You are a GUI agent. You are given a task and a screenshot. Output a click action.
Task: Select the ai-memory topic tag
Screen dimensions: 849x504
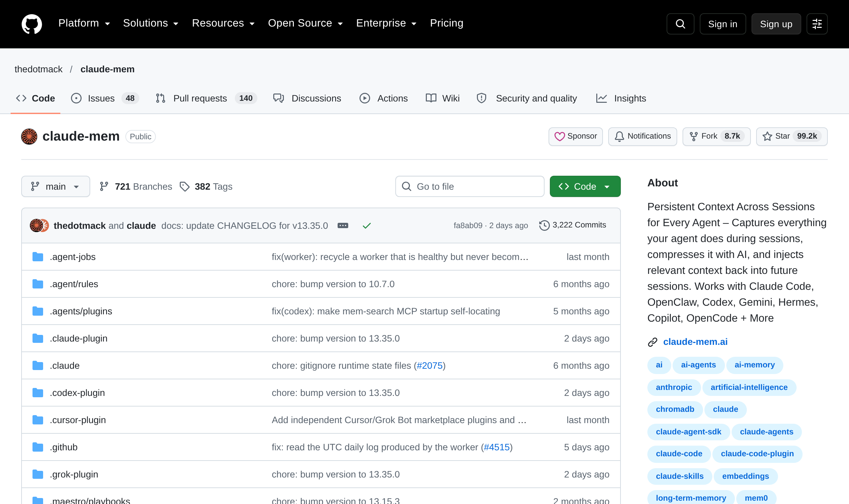pyautogui.click(x=754, y=365)
